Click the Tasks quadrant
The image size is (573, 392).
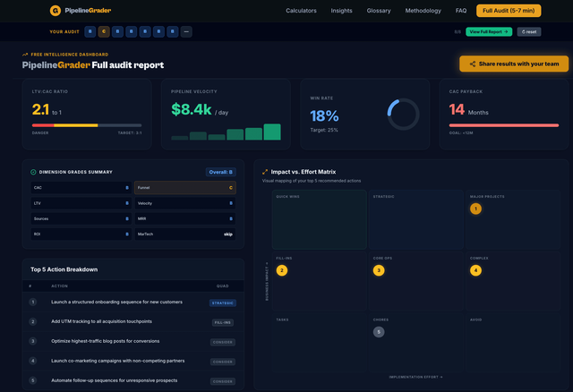319,342
